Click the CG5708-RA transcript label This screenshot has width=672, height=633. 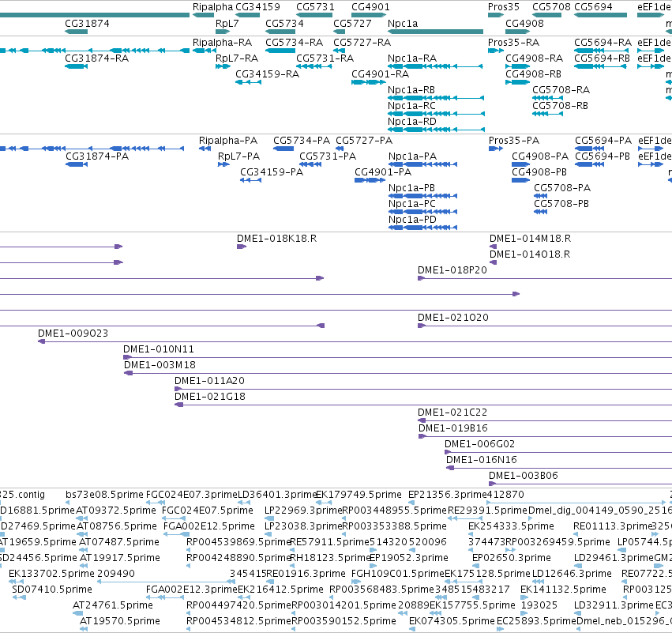(561, 90)
